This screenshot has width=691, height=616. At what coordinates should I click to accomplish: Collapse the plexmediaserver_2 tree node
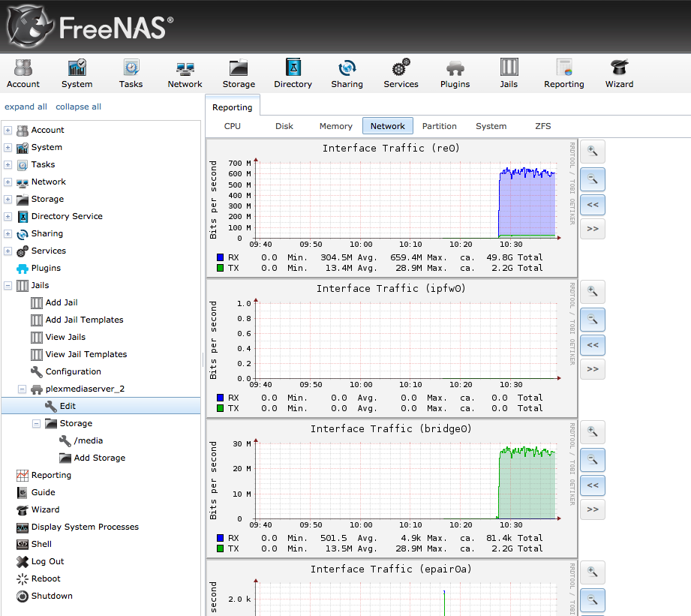(x=23, y=389)
